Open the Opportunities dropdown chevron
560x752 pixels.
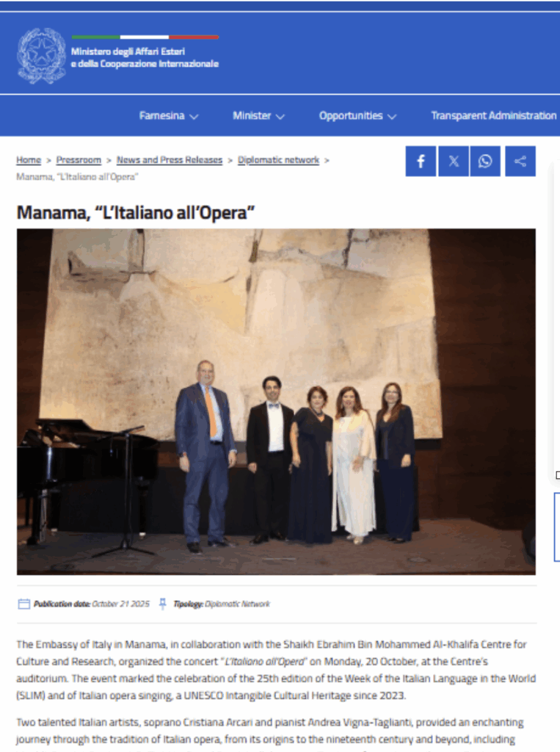392,117
